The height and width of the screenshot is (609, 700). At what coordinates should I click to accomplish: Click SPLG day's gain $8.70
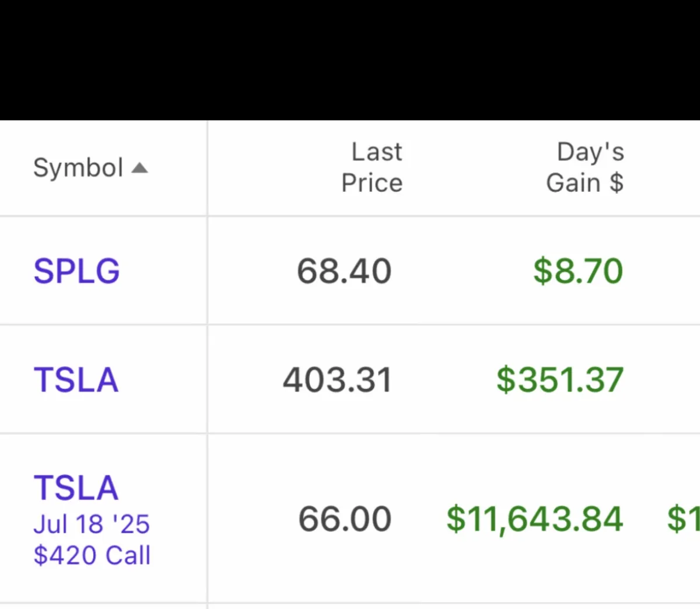coord(578,271)
